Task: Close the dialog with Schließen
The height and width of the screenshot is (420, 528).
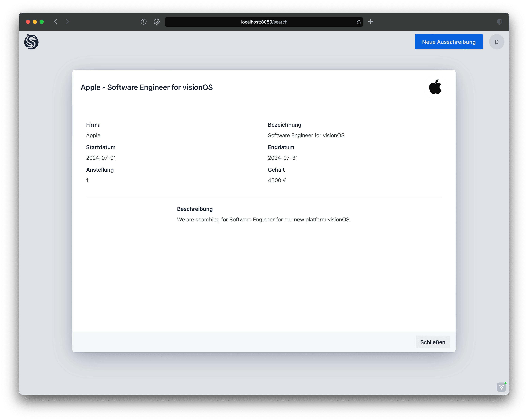Action: coord(433,342)
